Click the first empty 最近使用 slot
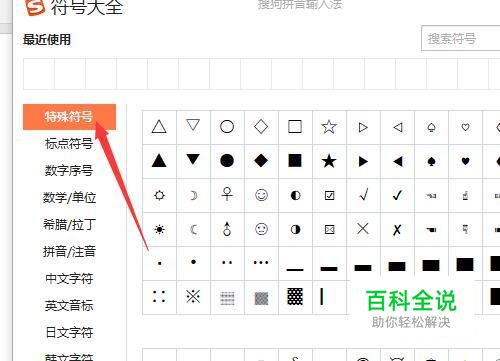Viewport: 500px width, 361px height. pos(39,74)
